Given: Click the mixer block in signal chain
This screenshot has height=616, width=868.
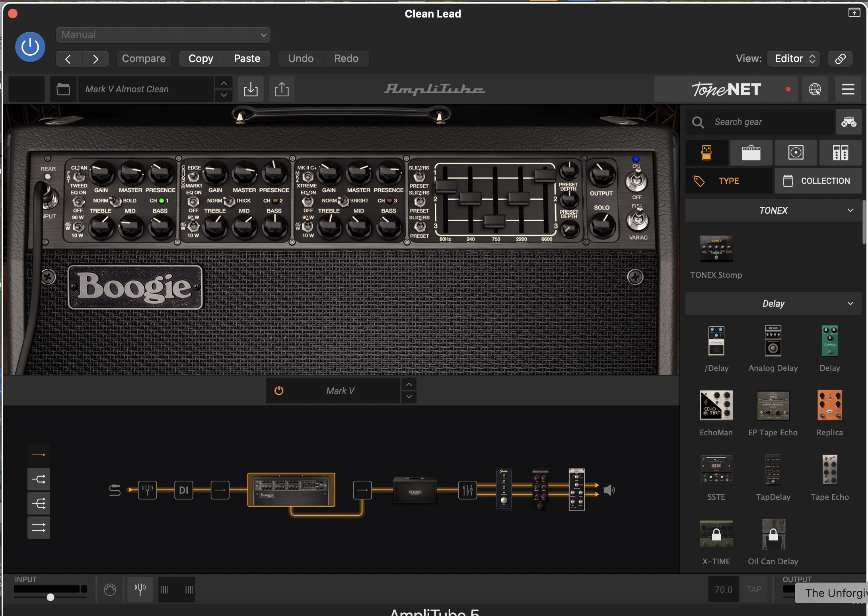Looking at the screenshot, I should (467, 490).
